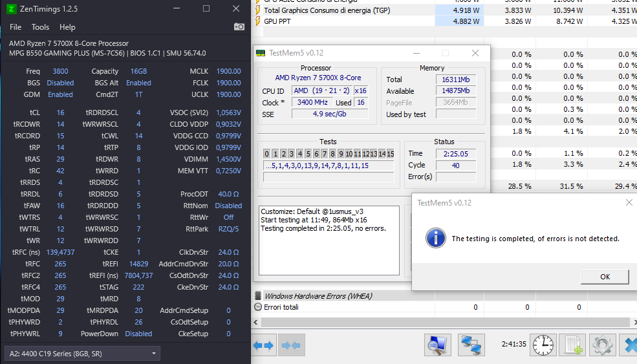Screen dimensions: 637x364
Task: Maximize the ZenTimings window
Action: (206, 8)
